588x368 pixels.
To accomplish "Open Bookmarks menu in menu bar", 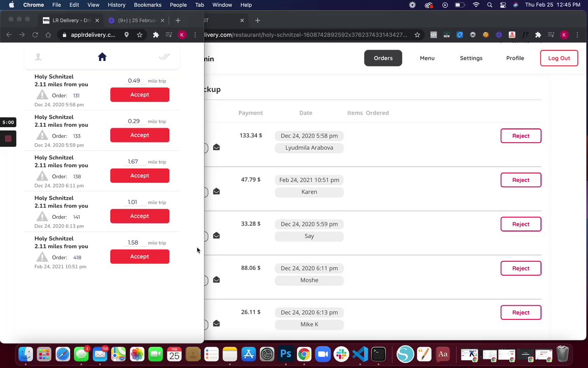I will click(x=148, y=5).
